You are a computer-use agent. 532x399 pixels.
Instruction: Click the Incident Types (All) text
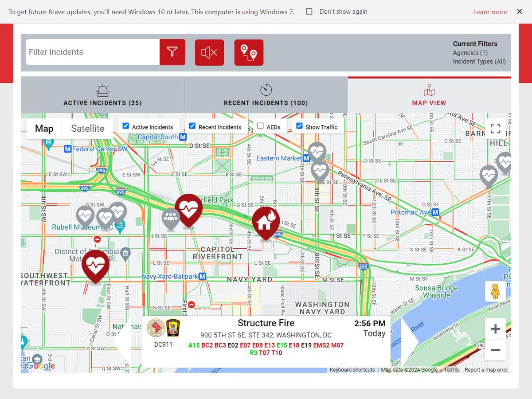click(x=479, y=62)
